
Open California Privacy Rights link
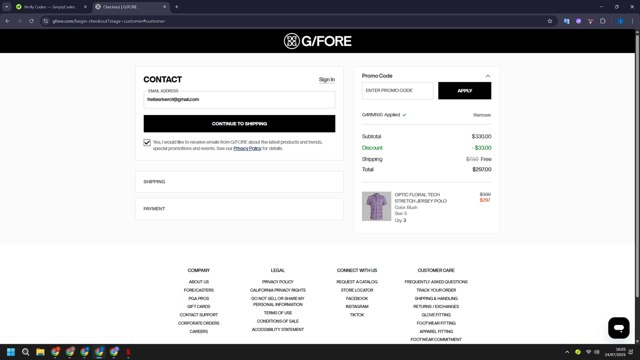click(278, 290)
